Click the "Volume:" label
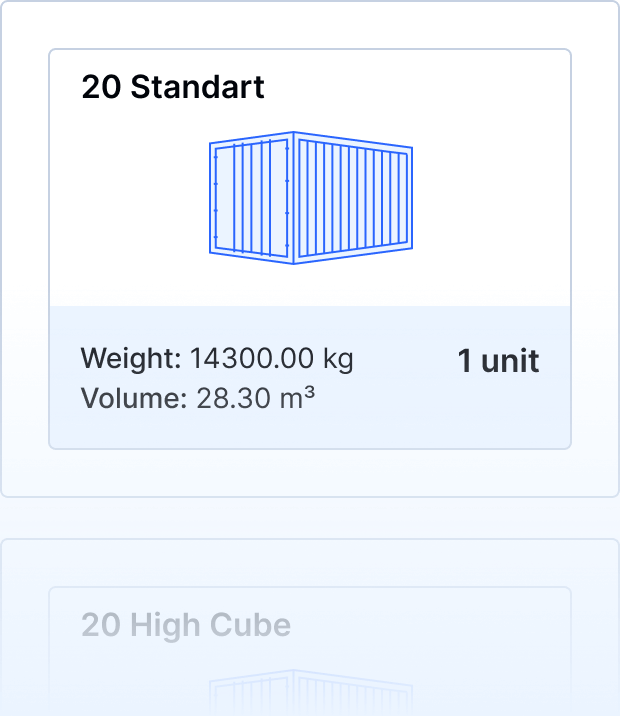620x716 pixels. coord(134,399)
